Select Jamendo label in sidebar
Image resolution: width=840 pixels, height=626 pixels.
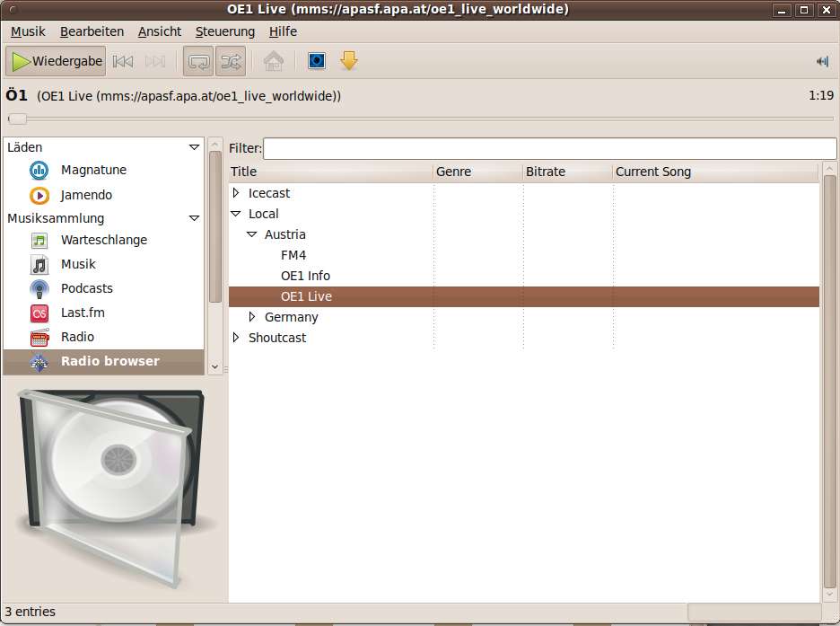86,195
